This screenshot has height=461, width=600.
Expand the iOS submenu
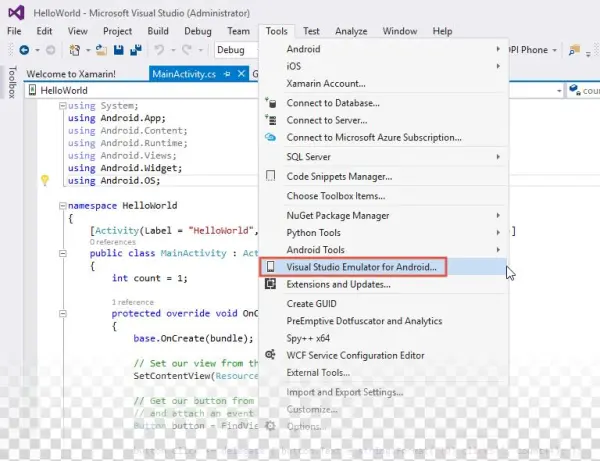click(384, 66)
